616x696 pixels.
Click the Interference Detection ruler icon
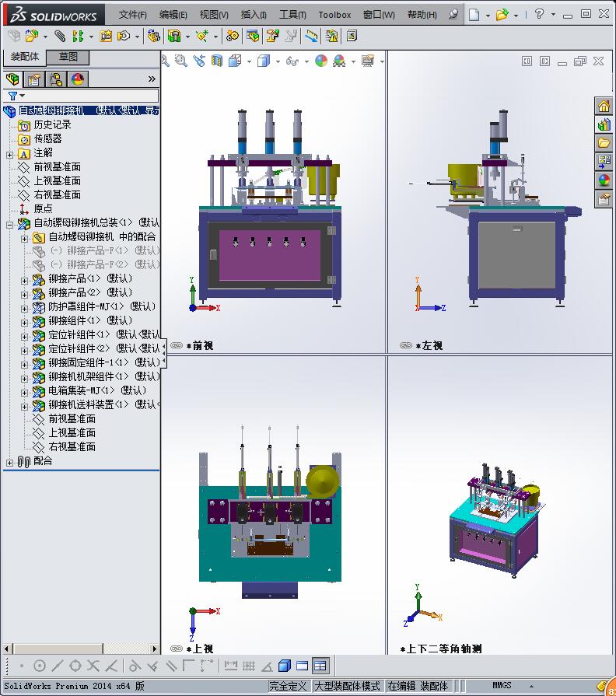click(312, 36)
